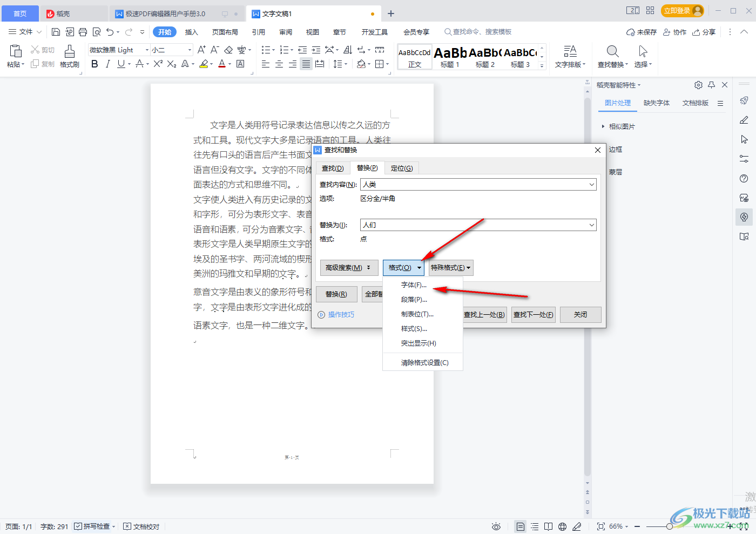Click 立即登录 login button
This screenshot has height=534, width=756.
(x=683, y=11)
